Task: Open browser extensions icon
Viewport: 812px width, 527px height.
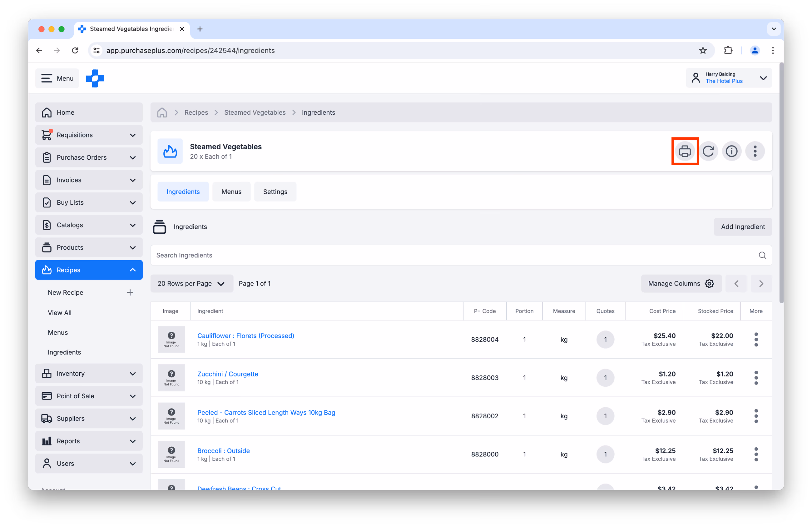Action: (x=728, y=51)
